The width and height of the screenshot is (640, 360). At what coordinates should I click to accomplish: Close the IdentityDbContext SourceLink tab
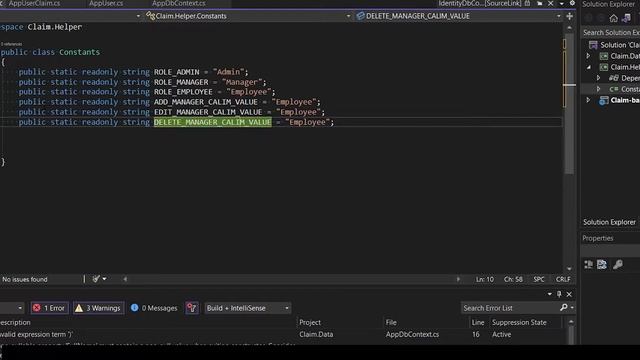coord(551,3)
